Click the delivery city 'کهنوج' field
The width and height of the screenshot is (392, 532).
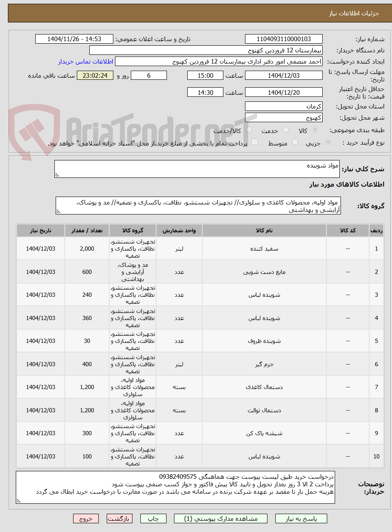pyautogui.click(x=284, y=118)
